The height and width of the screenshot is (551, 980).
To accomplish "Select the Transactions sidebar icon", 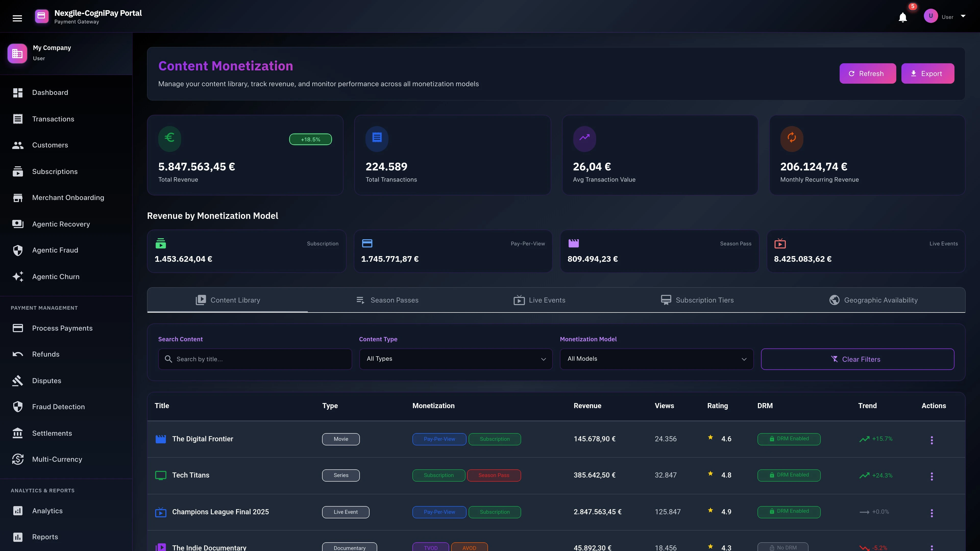I will click(18, 119).
